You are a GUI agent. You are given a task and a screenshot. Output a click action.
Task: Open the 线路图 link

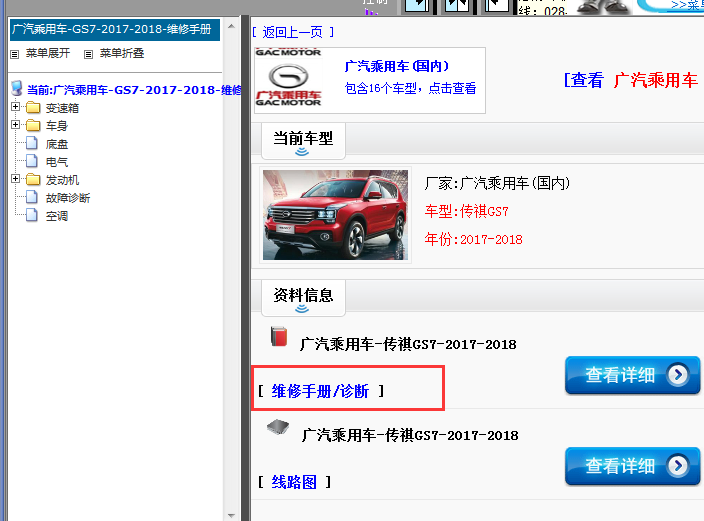click(294, 482)
